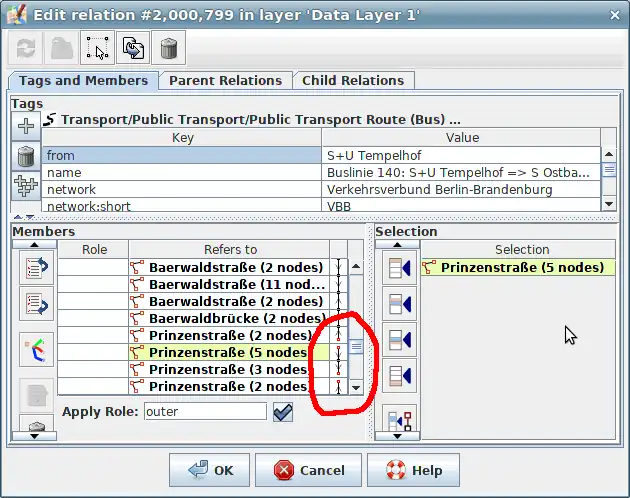Click the sort relation members icon

tap(36, 350)
